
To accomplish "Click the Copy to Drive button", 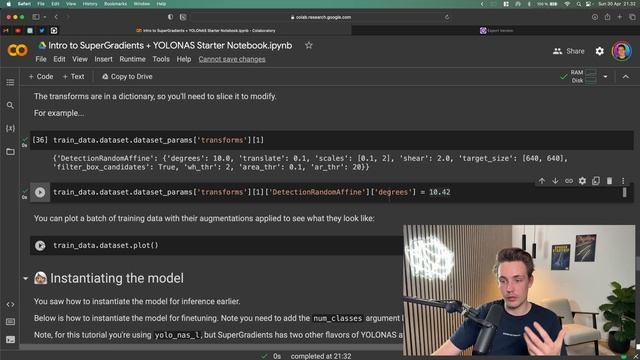I will 127,77.
